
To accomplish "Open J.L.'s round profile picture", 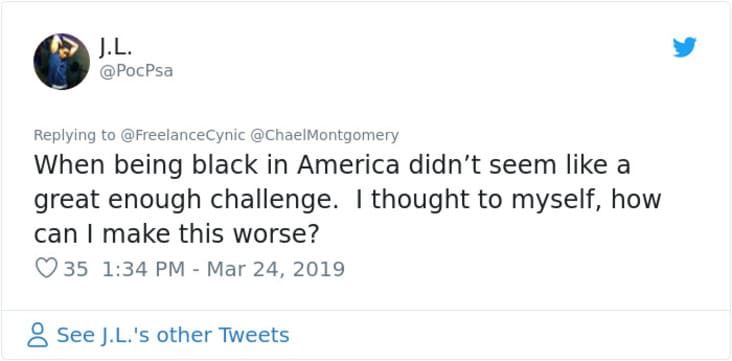I will (62, 61).
